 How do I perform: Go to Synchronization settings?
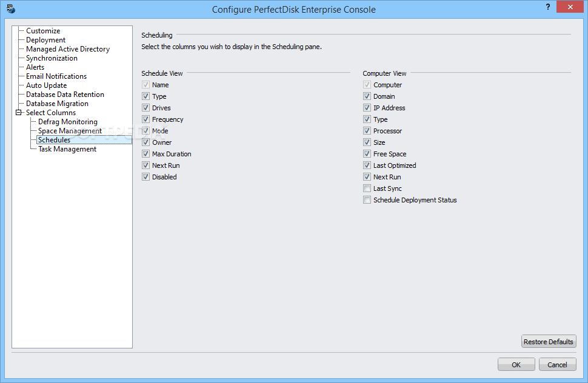coord(52,58)
